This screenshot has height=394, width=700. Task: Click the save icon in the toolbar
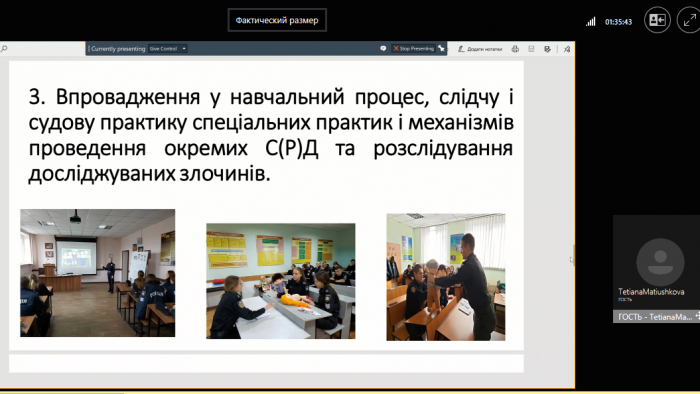pyautogui.click(x=531, y=49)
